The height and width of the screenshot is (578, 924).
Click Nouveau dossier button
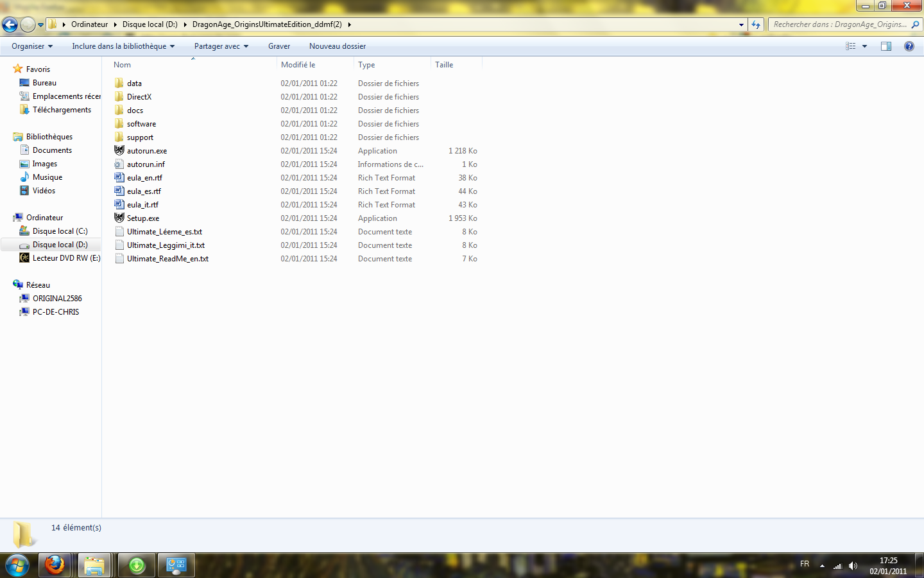coord(338,46)
